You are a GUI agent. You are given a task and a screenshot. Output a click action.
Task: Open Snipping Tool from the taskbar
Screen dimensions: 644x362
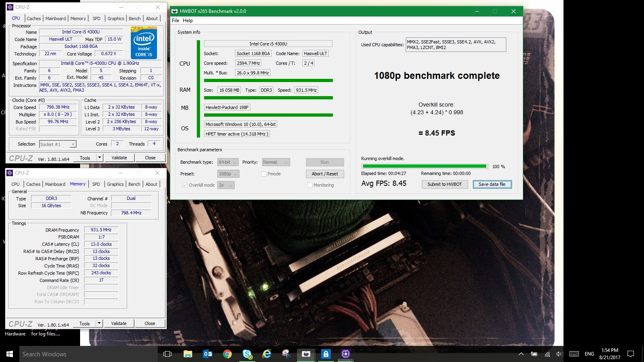point(286,354)
